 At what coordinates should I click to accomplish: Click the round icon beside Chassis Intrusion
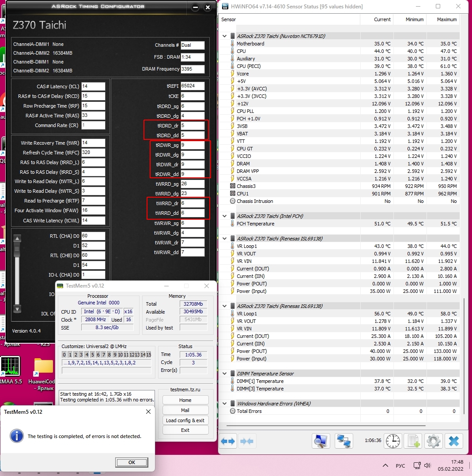coord(233,201)
